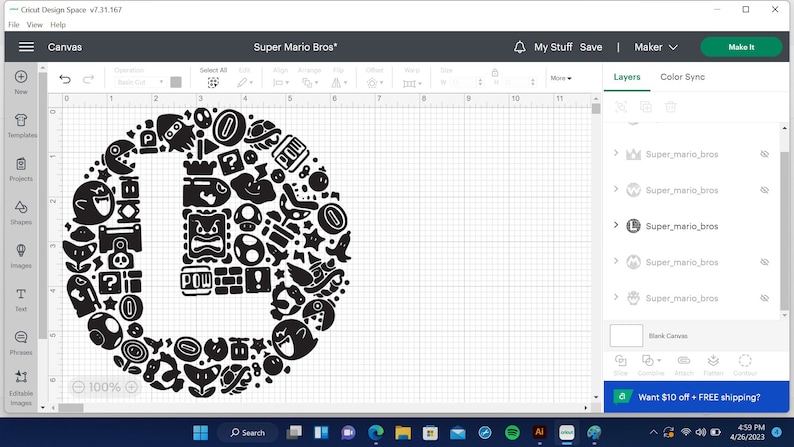Screen dimensions: 794x447
Task: Open the Operation Basic Cut dropdown
Action: pyautogui.click(x=140, y=82)
